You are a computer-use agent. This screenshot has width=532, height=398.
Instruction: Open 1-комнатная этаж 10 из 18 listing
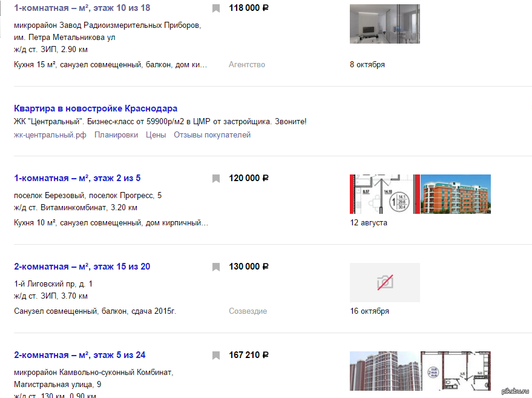(82, 8)
